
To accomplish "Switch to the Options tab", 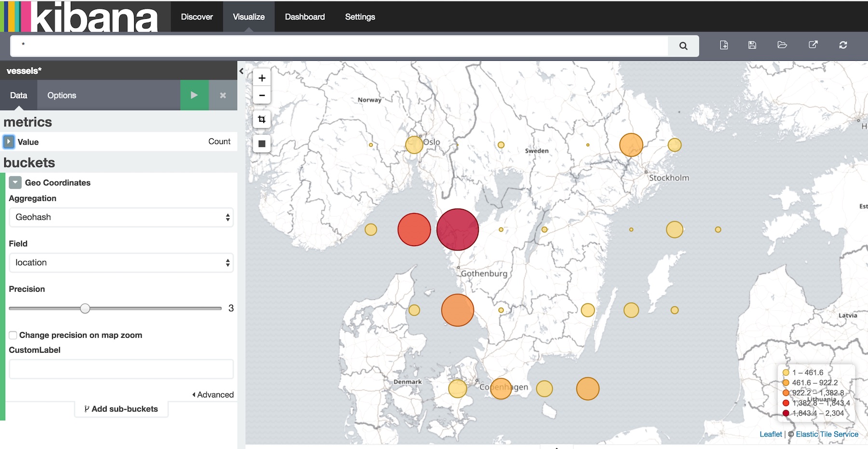I will (62, 95).
